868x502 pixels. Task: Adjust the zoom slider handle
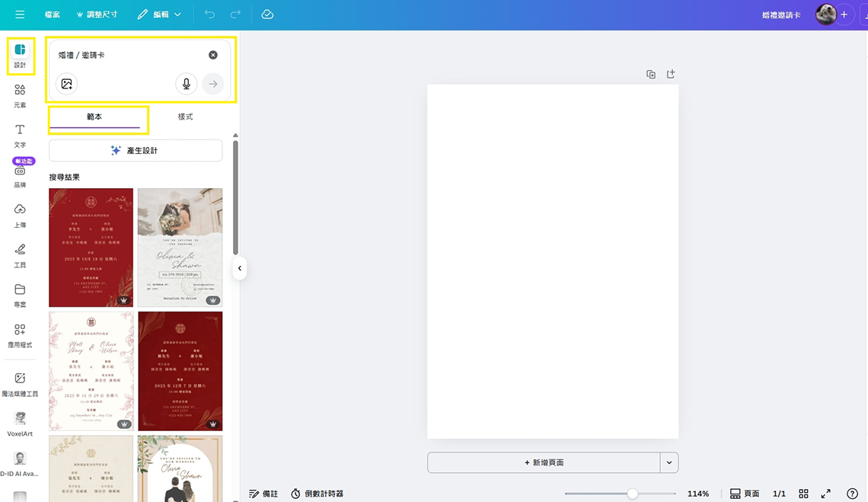[633, 494]
